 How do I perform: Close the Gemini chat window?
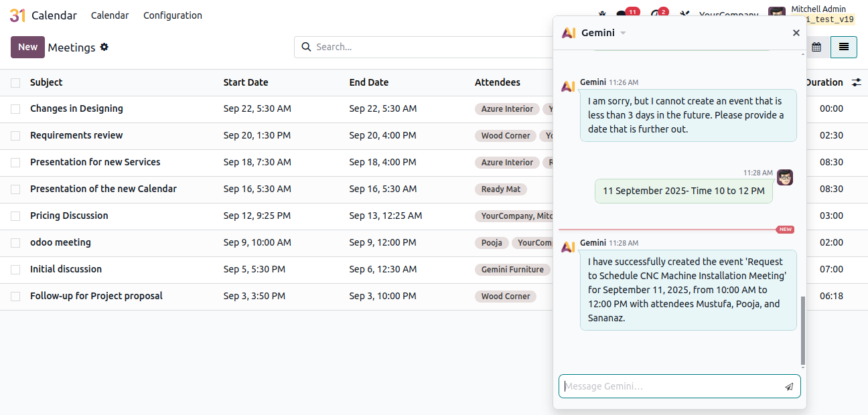(x=796, y=33)
